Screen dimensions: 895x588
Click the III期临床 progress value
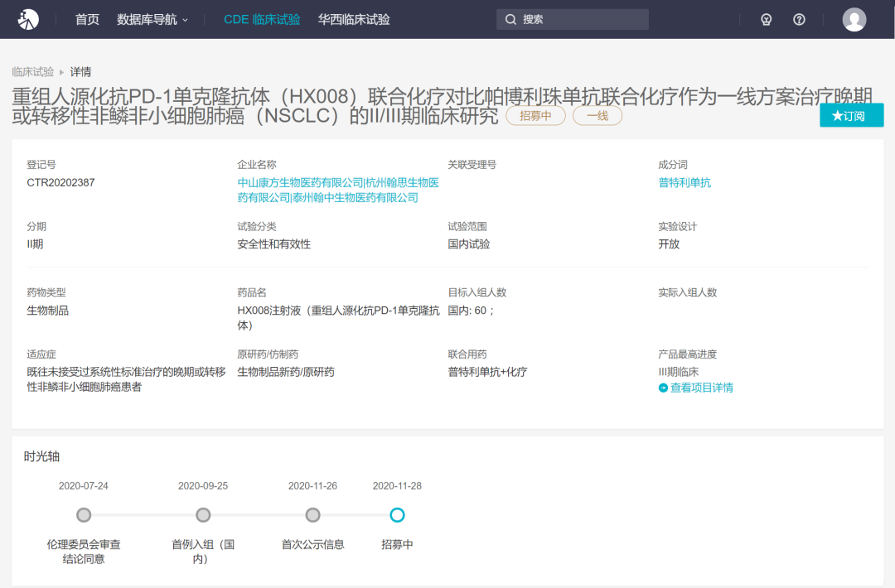678,372
